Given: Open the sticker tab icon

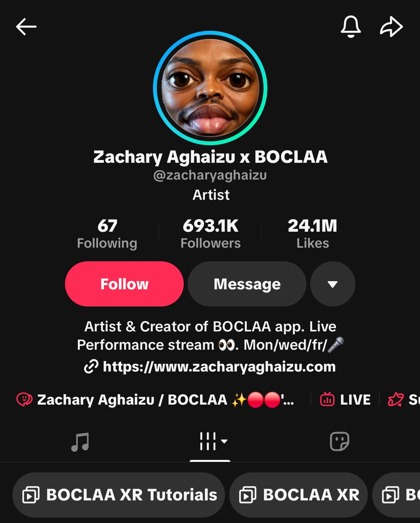Looking at the screenshot, I should (339, 442).
